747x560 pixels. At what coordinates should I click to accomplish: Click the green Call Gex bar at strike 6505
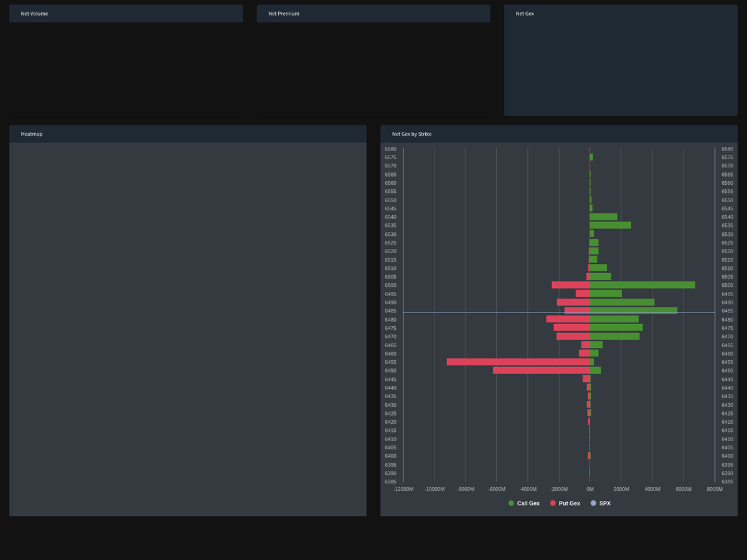(601, 277)
